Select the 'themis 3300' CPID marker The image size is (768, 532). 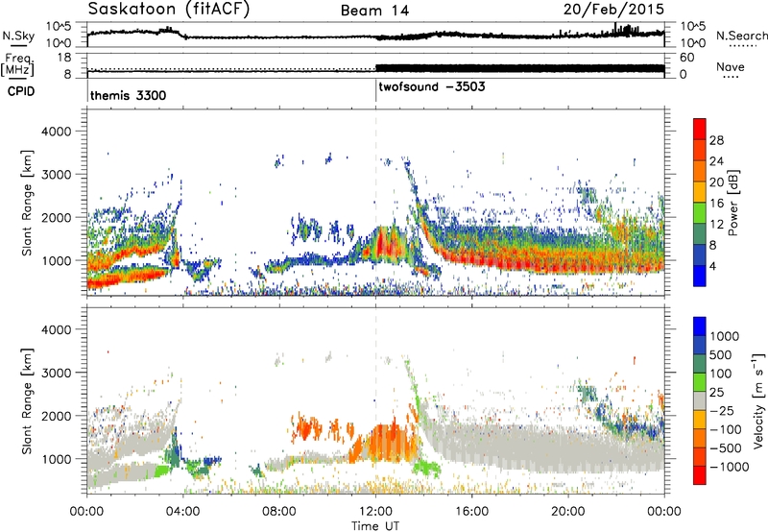pos(129,95)
